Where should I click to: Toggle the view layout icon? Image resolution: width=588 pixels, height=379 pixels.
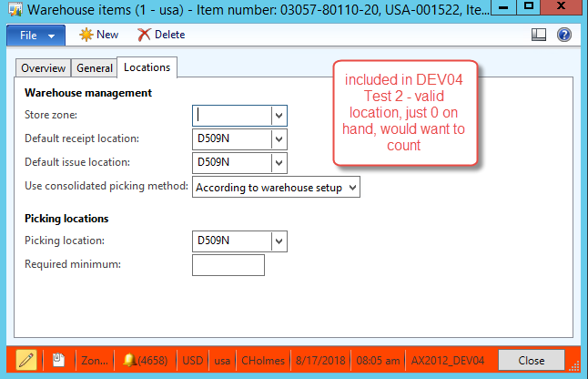click(x=539, y=35)
